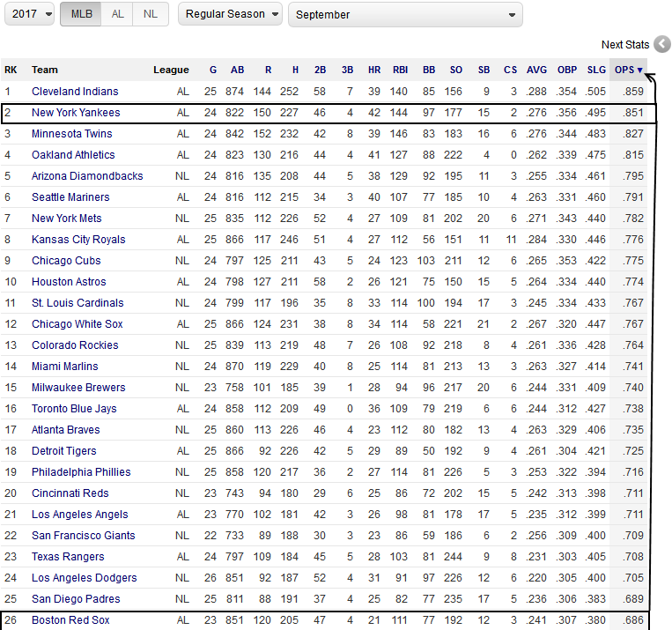Open the Minnesota Twins team link
The width and height of the screenshot is (672, 630).
[72, 133]
